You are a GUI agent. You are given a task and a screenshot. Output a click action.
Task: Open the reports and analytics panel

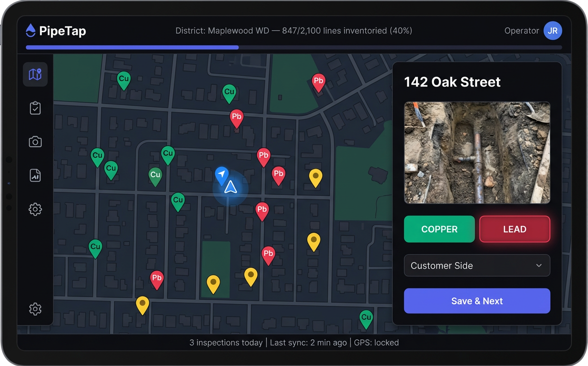(35, 175)
